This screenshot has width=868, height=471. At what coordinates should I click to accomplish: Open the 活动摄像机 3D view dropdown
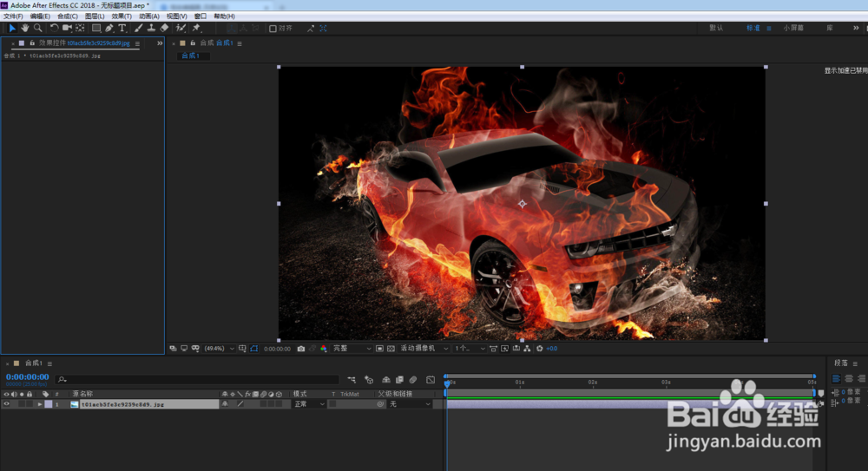pyautogui.click(x=424, y=349)
